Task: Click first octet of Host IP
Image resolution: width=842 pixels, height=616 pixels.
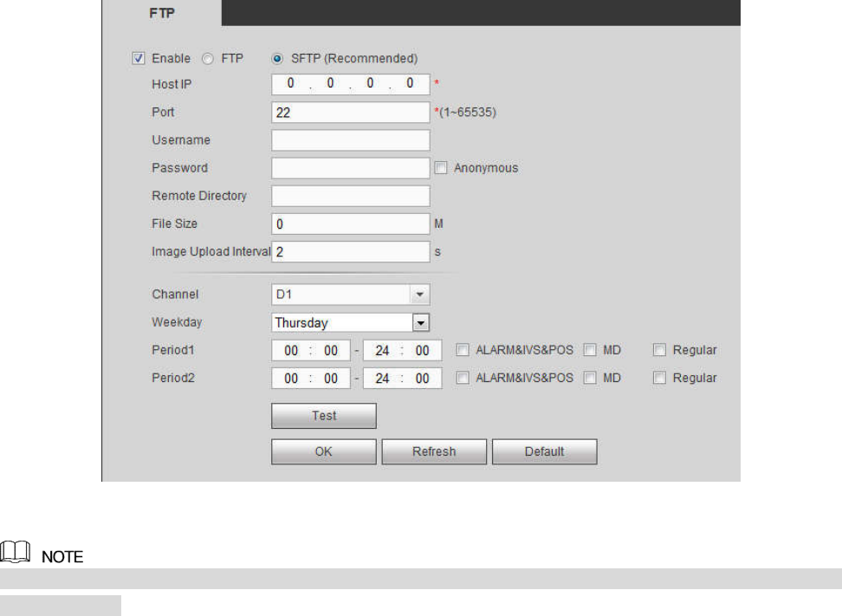Action: click(x=290, y=83)
